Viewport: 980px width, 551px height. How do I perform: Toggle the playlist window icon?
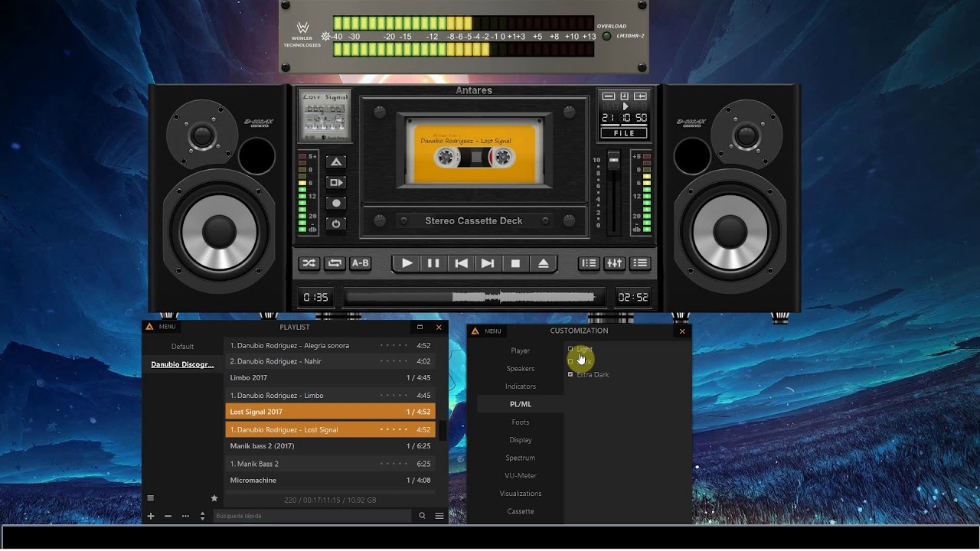[640, 263]
